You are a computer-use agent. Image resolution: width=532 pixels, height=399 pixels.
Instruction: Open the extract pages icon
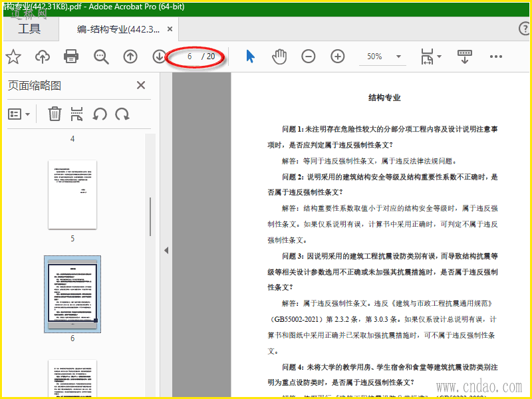click(76, 114)
